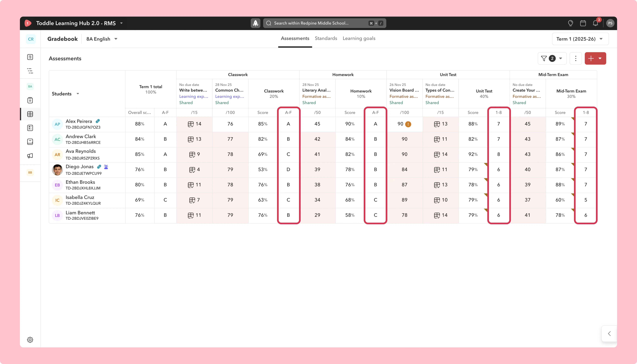The height and width of the screenshot is (364, 637).
Task: Click the purple person icon next to Diego Jonas
Action: [106, 167]
